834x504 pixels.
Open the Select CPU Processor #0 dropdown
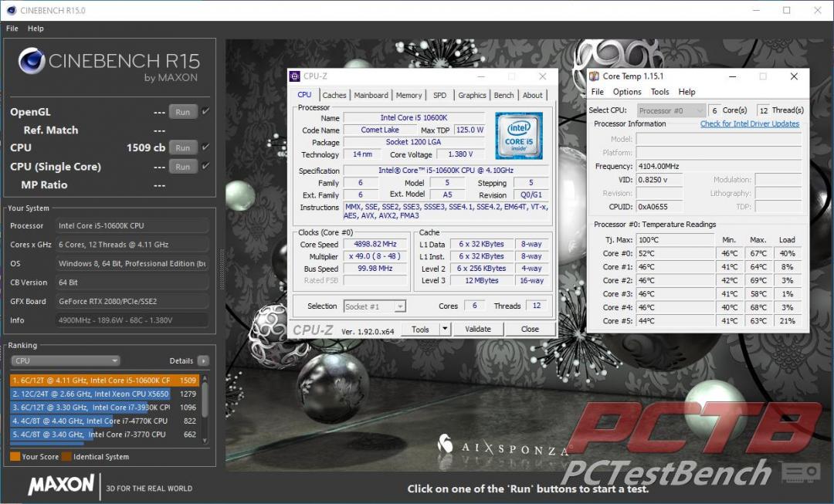tap(671, 110)
